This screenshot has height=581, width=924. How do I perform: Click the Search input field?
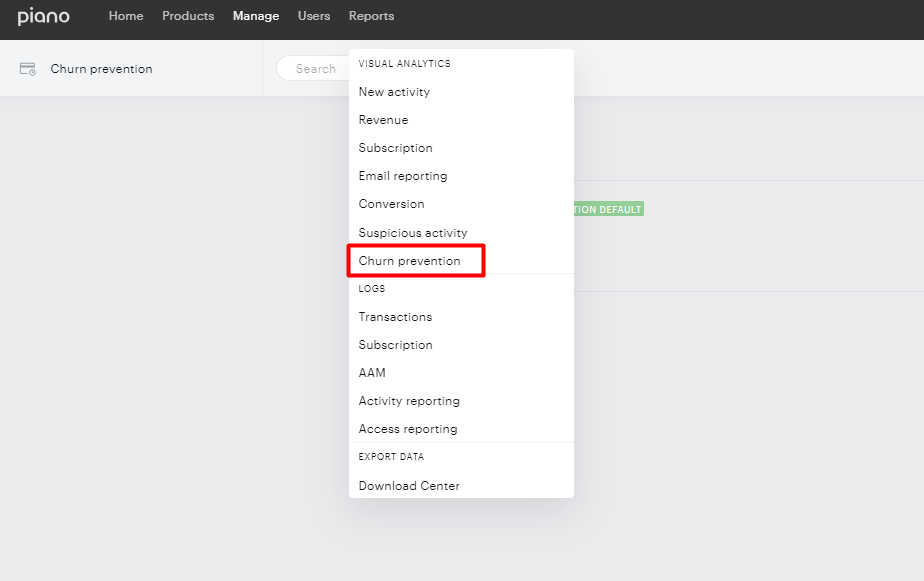313,68
